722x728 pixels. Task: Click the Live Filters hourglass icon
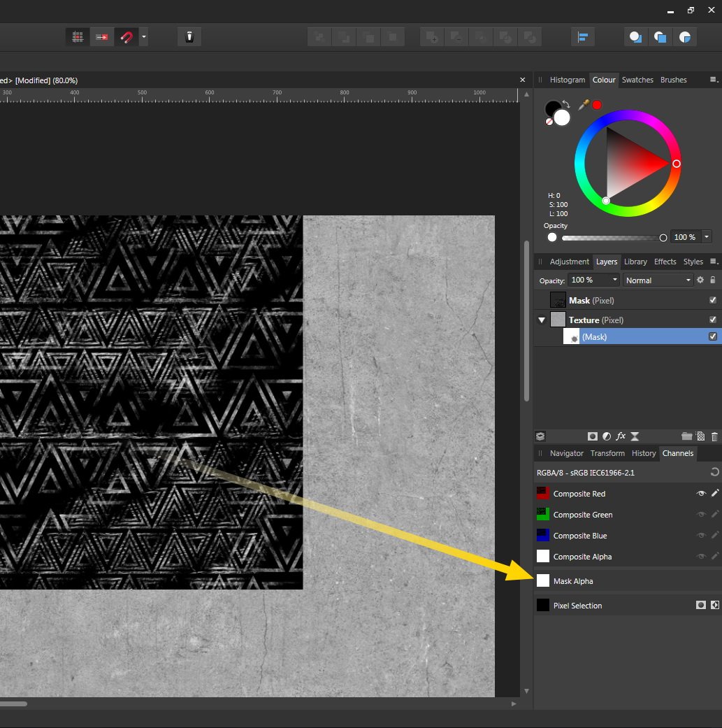click(635, 436)
